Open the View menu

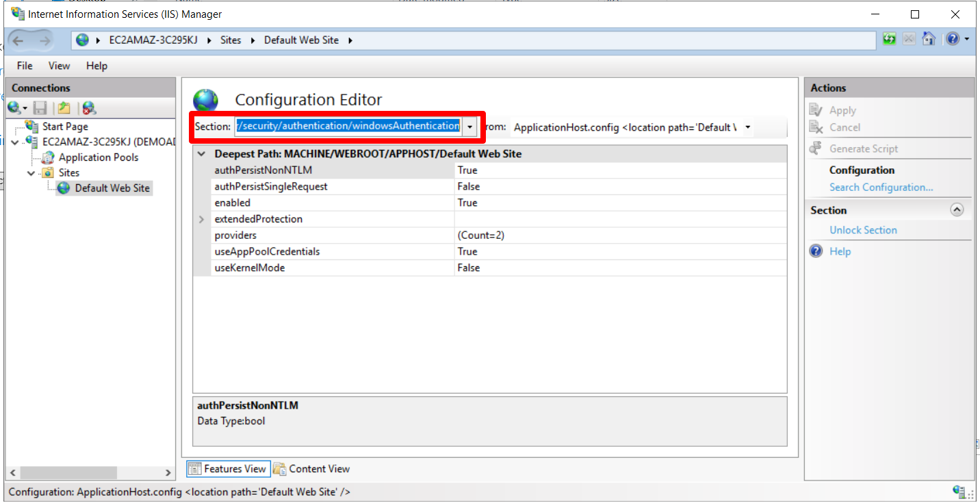[x=59, y=66]
